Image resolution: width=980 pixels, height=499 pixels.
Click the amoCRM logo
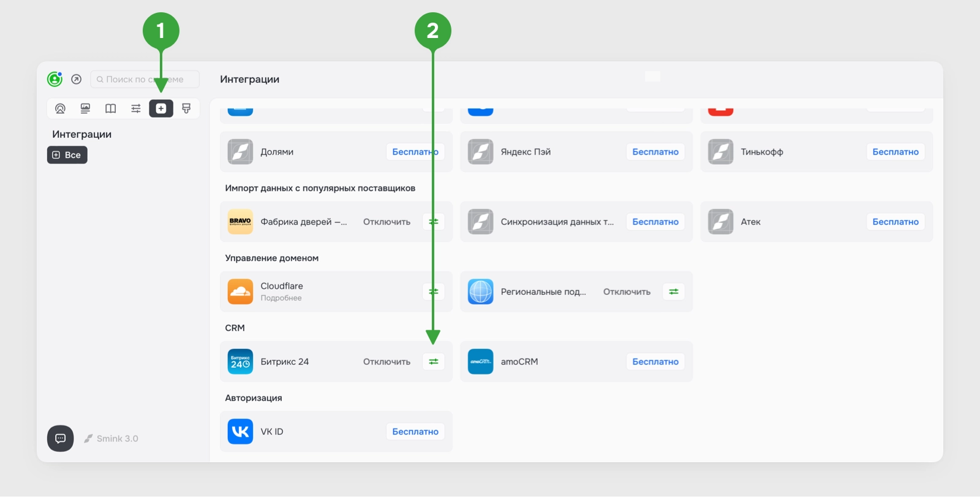(x=480, y=362)
